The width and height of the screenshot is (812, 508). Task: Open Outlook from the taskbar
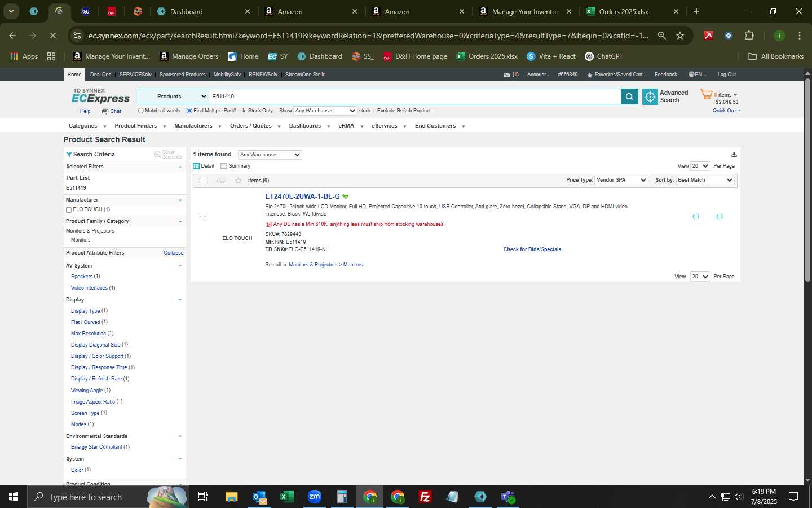click(259, 497)
